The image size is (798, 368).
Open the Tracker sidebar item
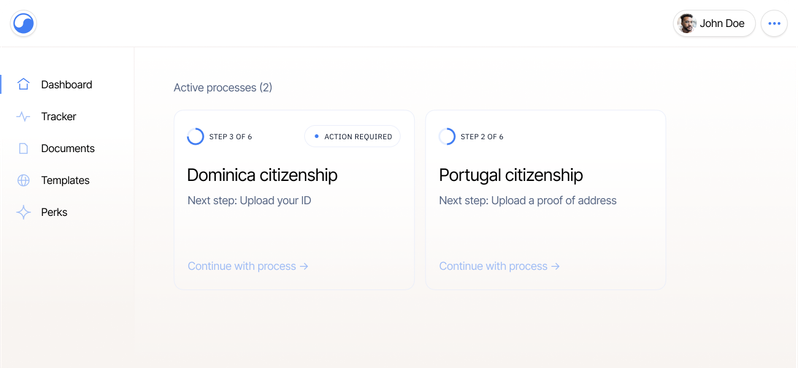pos(59,117)
